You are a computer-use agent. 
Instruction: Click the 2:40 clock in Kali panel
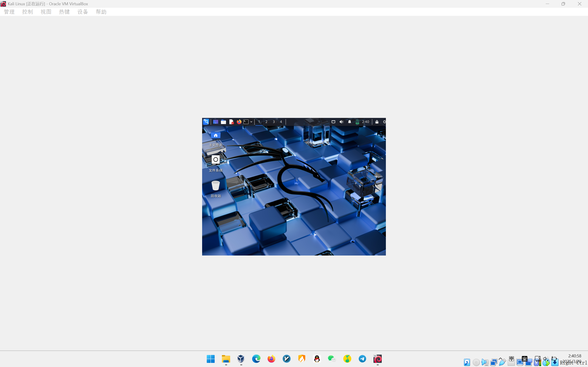pos(365,122)
